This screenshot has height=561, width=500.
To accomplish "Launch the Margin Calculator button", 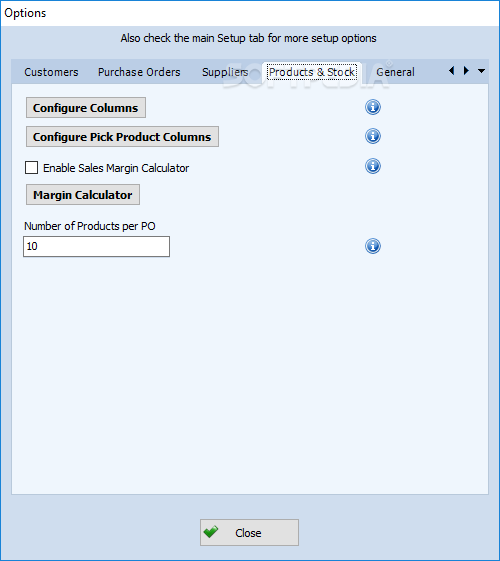I will [83, 195].
